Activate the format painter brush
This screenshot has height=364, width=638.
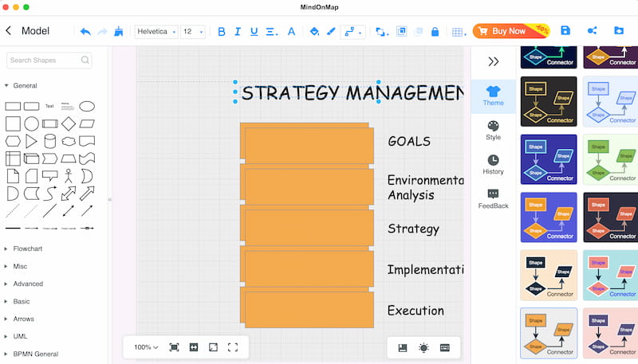click(x=118, y=31)
